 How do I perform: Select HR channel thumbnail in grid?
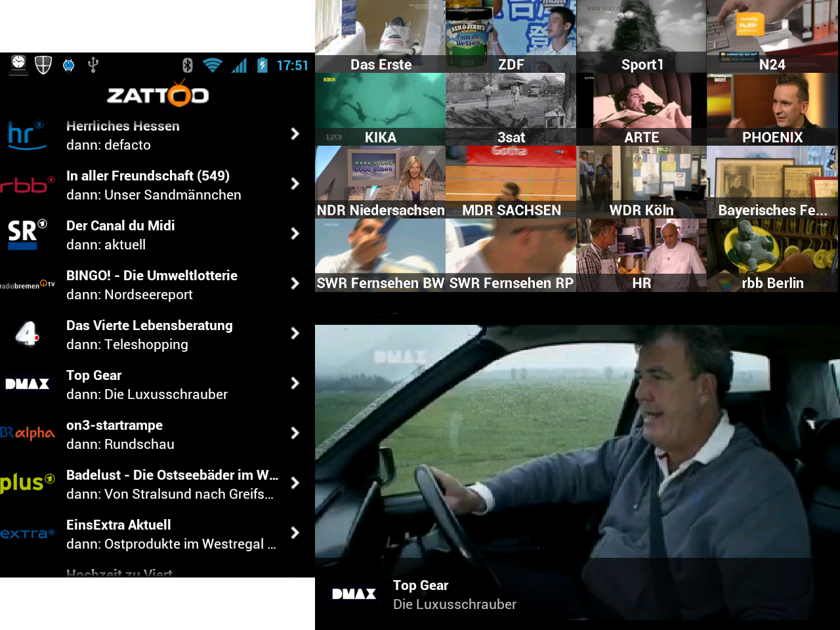tap(641, 255)
